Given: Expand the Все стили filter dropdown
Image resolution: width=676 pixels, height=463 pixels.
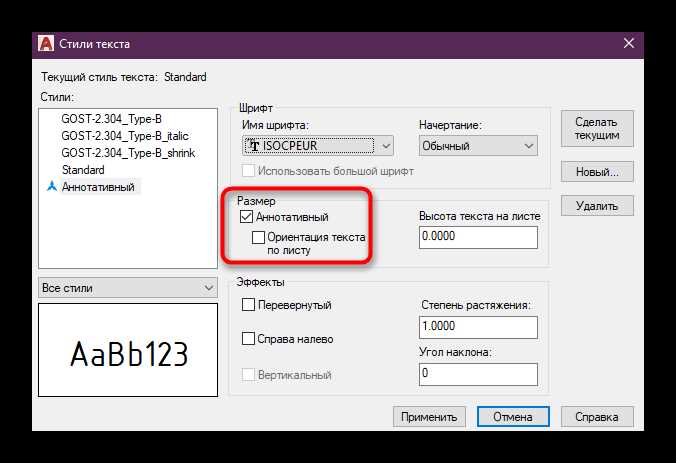Looking at the screenshot, I should pyautogui.click(x=128, y=288).
